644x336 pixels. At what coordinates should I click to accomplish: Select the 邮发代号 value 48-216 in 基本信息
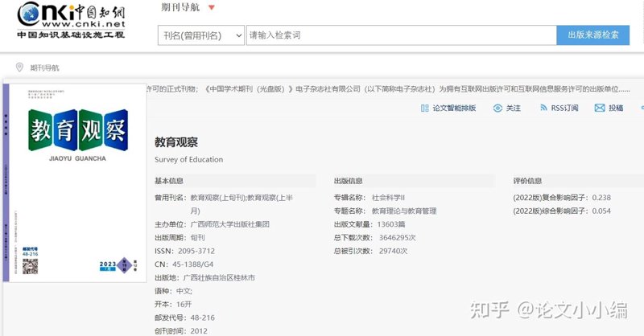tap(203, 318)
